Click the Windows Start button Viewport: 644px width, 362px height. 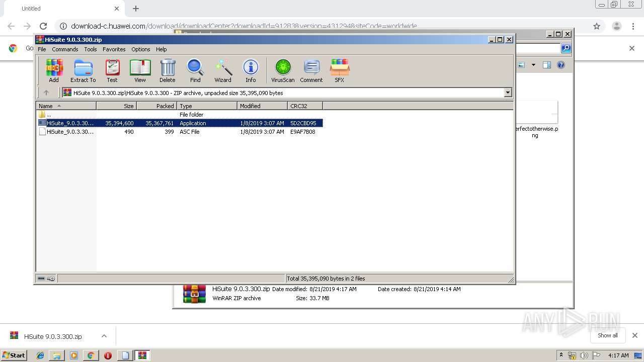[14, 355]
